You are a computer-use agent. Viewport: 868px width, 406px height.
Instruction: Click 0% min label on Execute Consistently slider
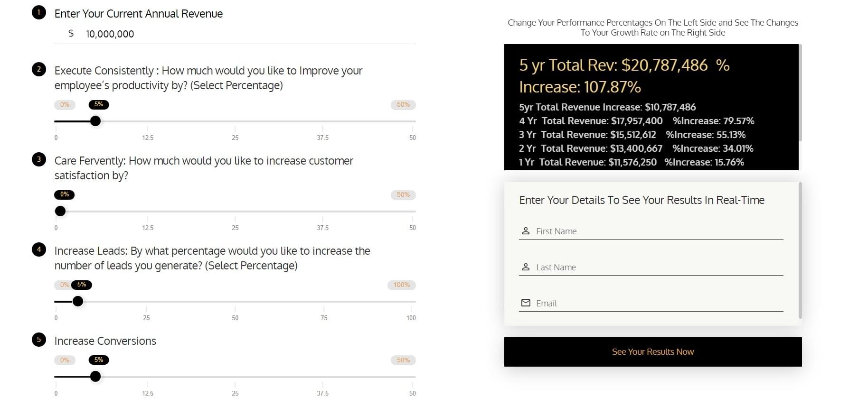click(65, 105)
